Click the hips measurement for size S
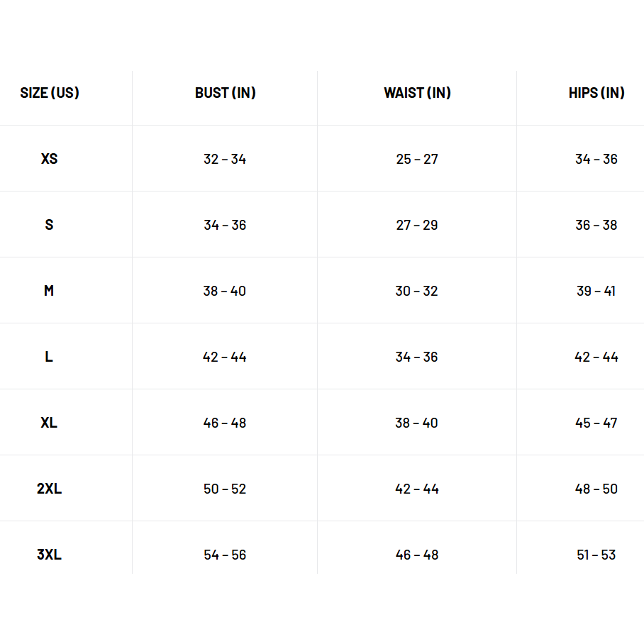644x644 pixels. pos(596,225)
